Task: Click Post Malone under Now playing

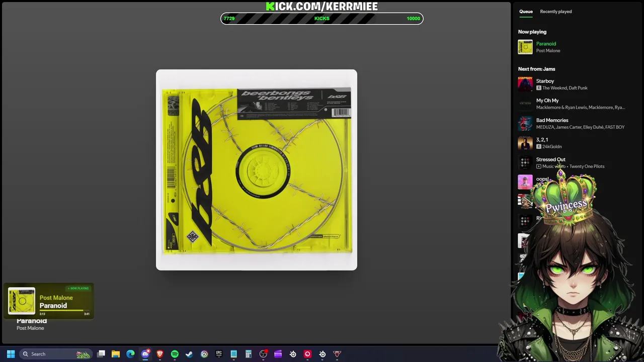Action: coord(548,51)
